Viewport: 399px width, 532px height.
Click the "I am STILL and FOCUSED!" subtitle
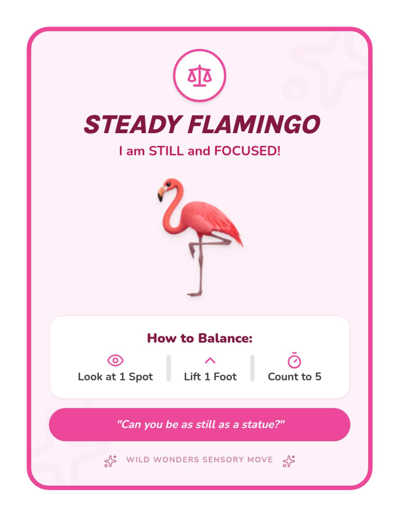click(200, 151)
